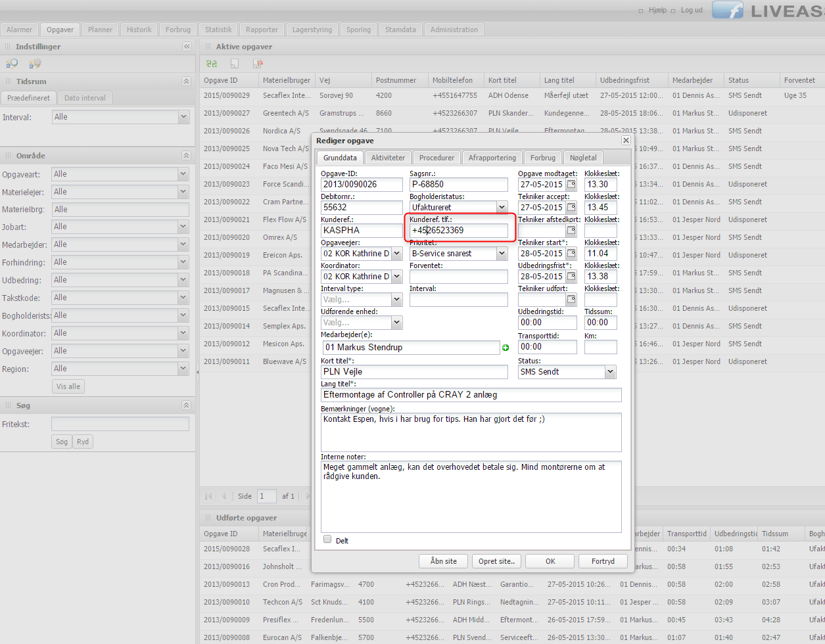Screen dimensions: 825x644
Task: Click the green refresh icon above active tasks
Action: pyautogui.click(x=212, y=64)
